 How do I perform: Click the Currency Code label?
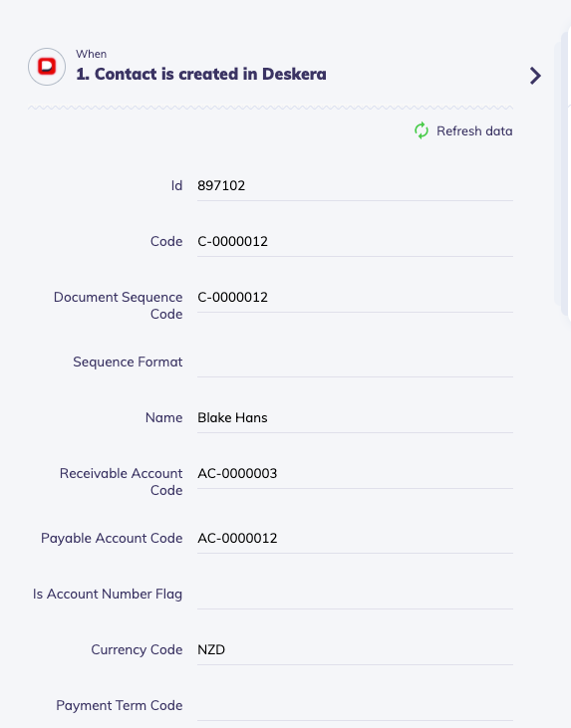(x=137, y=649)
